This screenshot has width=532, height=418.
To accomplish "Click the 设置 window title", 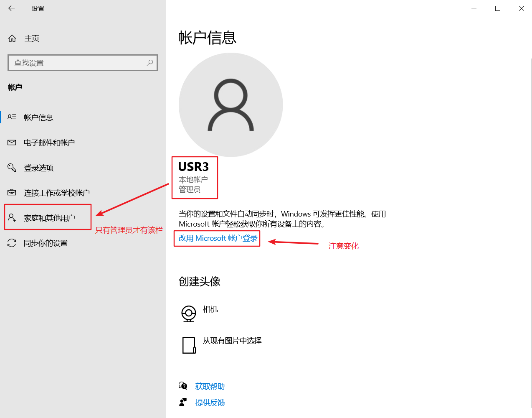I will click(38, 8).
